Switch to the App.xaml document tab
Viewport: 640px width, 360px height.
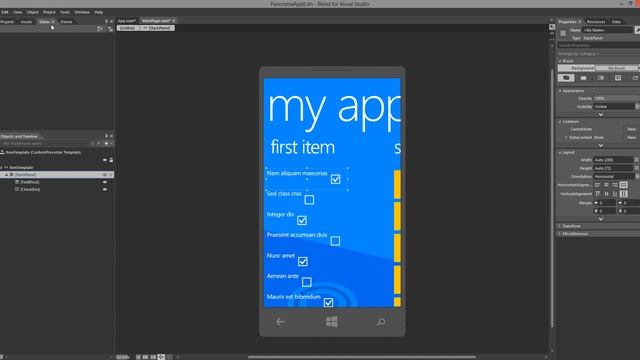127,20
